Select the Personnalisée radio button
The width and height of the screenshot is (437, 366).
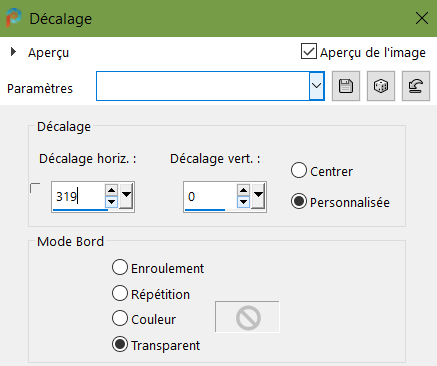[298, 201]
